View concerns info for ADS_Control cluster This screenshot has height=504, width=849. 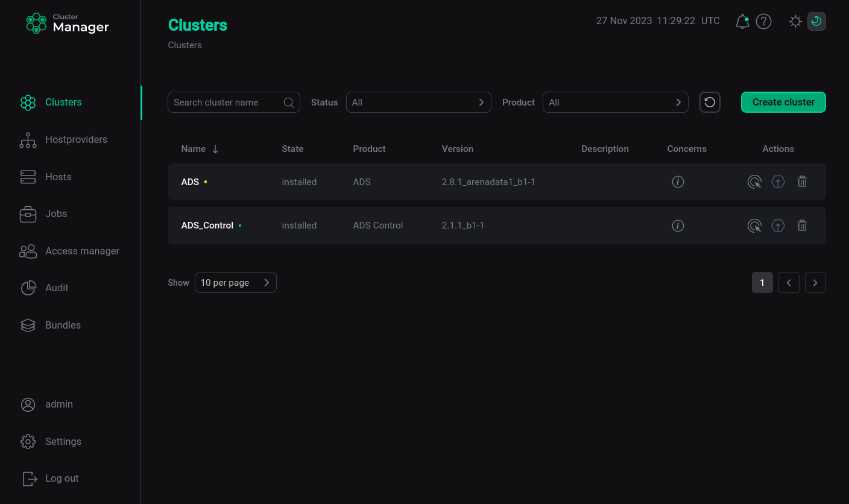pyautogui.click(x=678, y=225)
